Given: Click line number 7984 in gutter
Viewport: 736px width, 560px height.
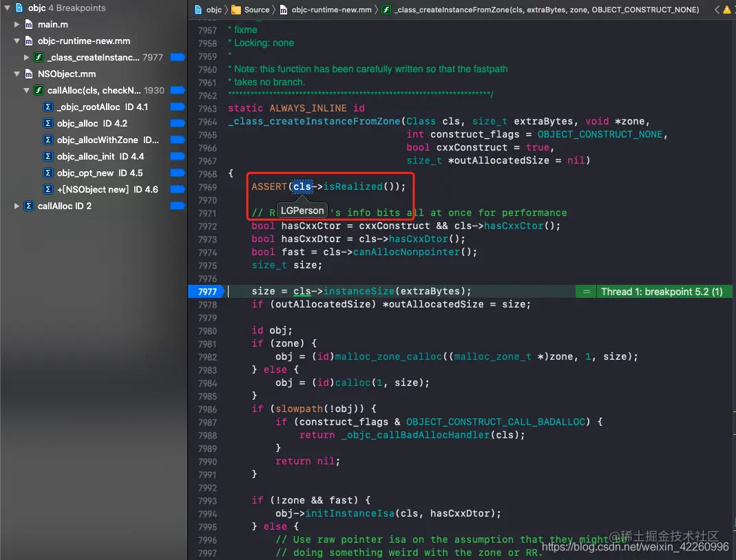Looking at the screenshot, I should (x=207, y=383).
